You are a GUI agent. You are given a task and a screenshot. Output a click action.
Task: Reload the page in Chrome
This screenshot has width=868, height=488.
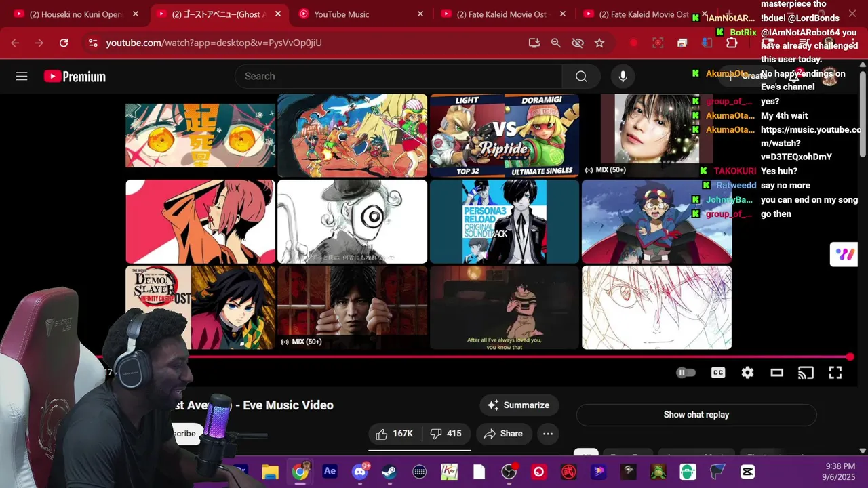(x=64, y=43)
